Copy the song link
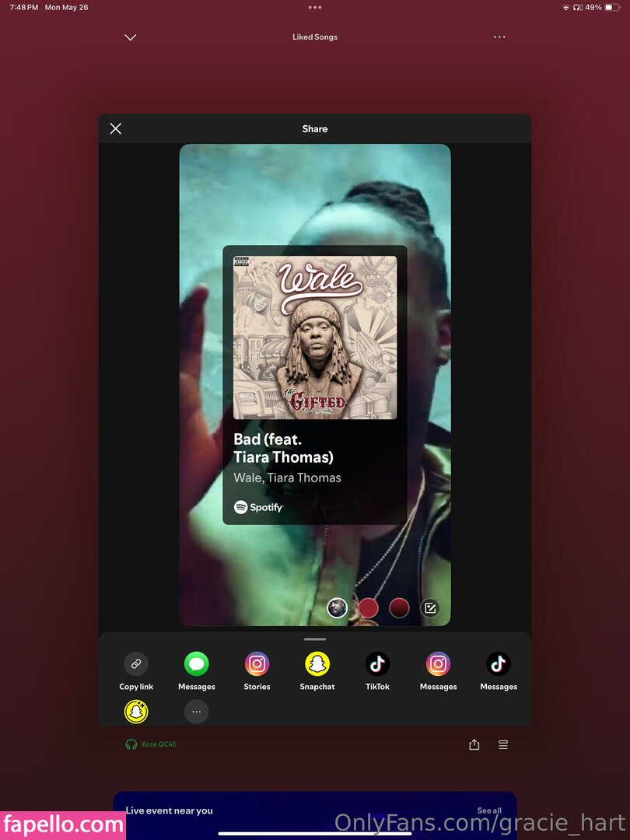This screenshot has width=630, height=840. coord(136,664)
